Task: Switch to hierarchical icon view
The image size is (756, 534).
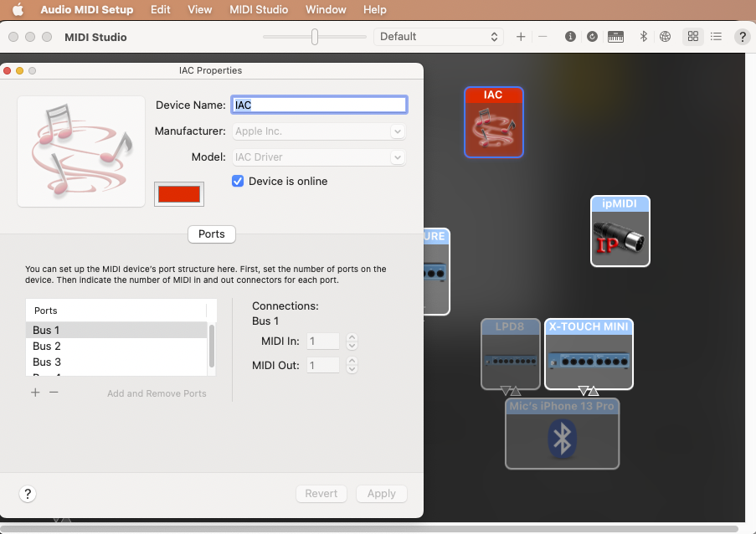Action: (692, 37)
